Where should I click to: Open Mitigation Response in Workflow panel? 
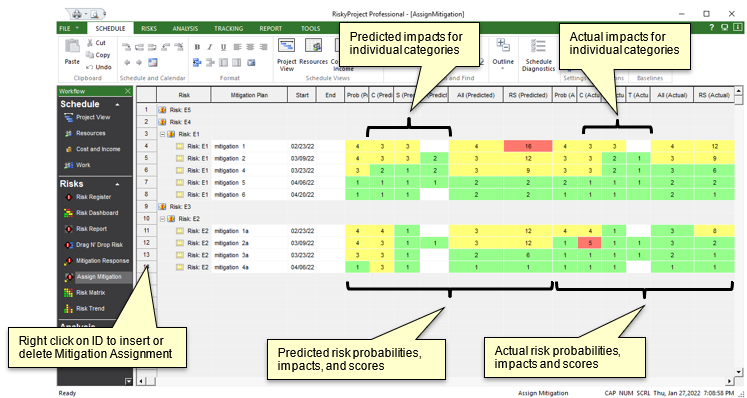pos(97,261)
